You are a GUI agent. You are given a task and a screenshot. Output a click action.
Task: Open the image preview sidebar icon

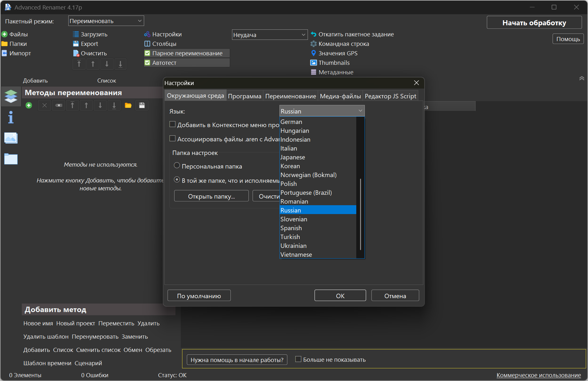(11, 138)
